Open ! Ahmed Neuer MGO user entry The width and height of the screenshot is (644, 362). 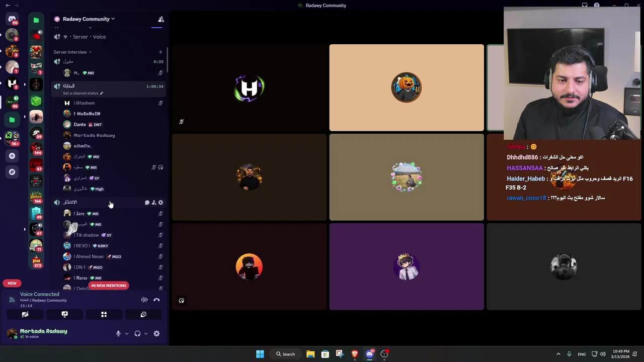(113, 256)
